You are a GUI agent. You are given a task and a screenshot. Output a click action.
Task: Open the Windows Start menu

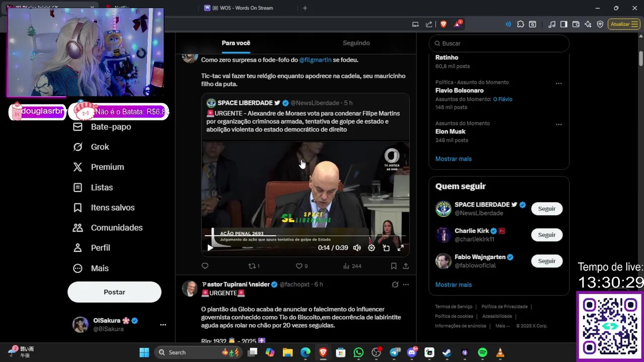(144, 352)
